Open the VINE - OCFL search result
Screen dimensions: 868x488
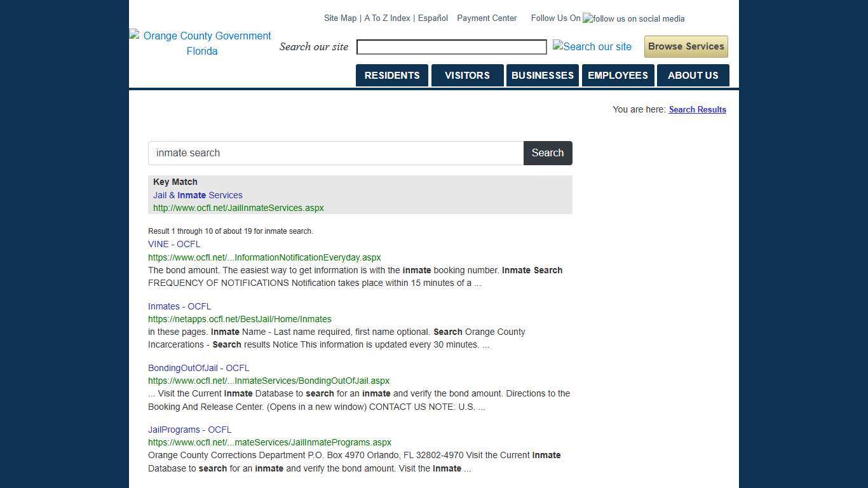(x=174, y=244)
